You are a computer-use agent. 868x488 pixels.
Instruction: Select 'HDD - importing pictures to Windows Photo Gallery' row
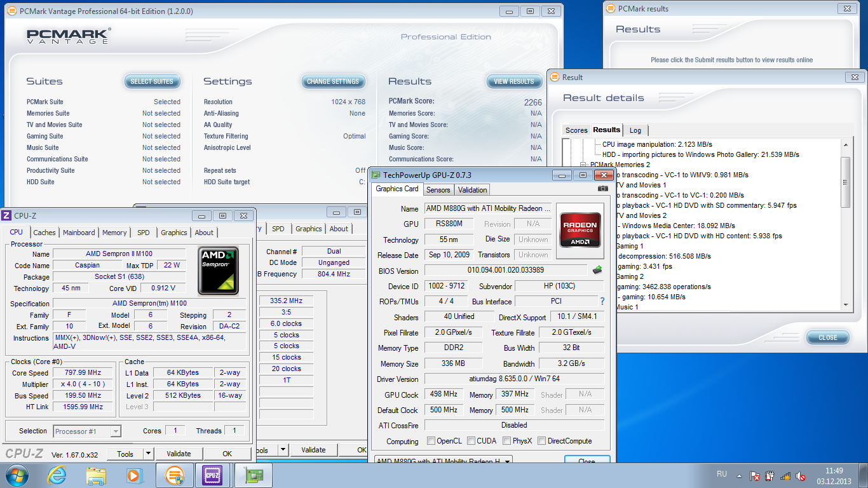coord(701,154)
